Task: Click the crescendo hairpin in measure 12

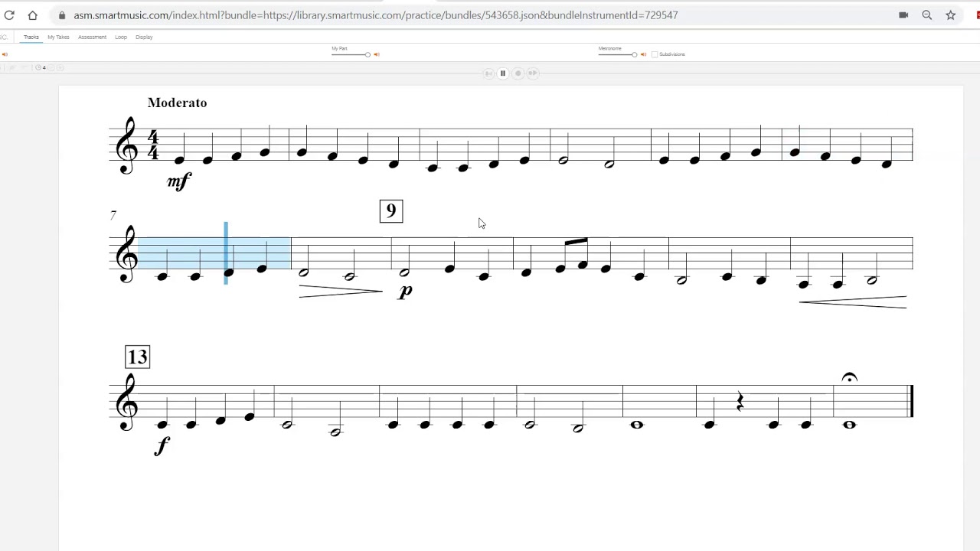Action: tap(853, 302)
